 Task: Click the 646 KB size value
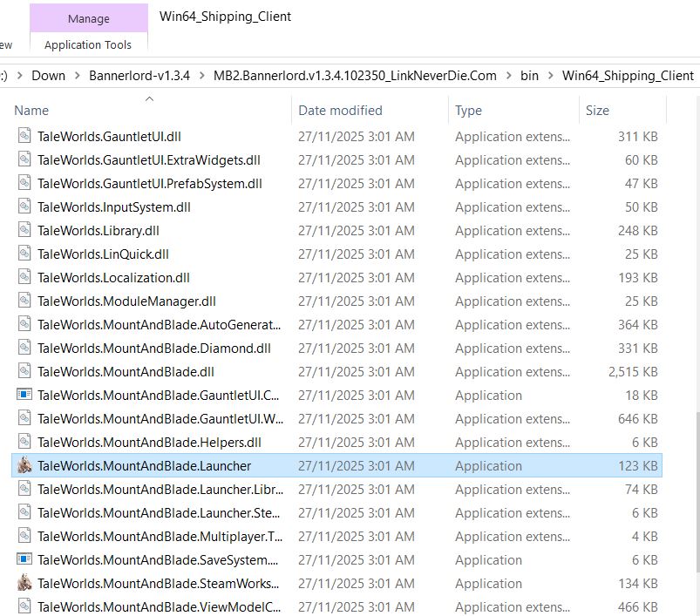pos(637,419)
